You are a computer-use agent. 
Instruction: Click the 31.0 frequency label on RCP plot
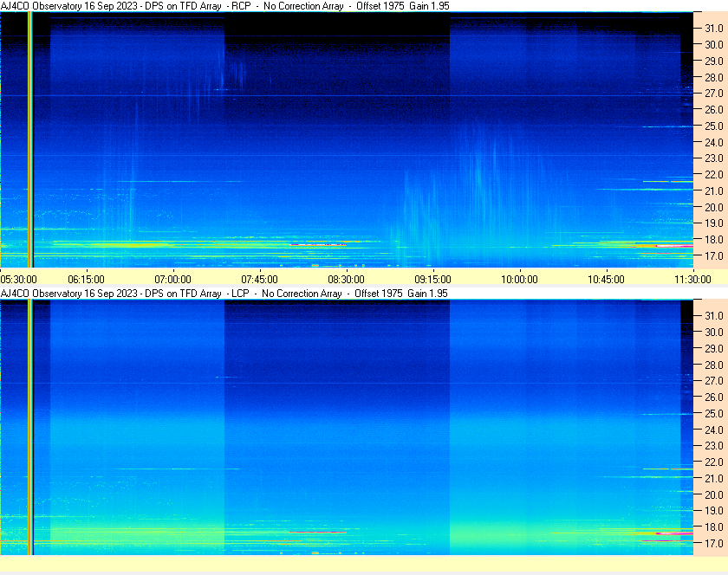pos(714,29)
